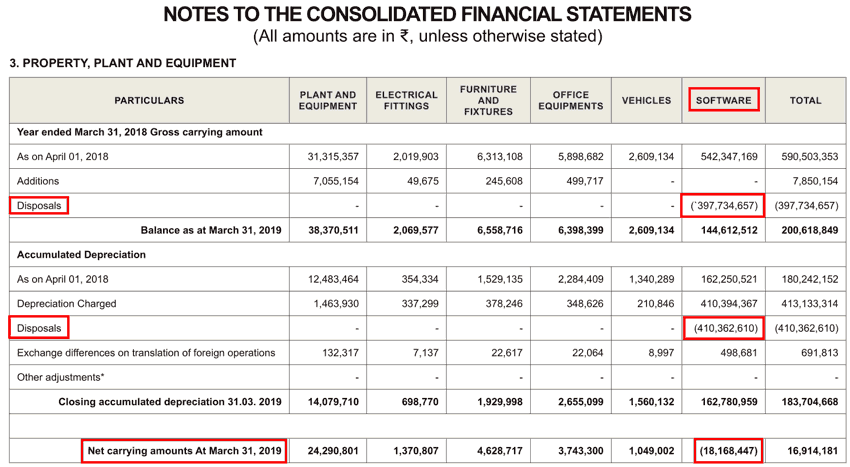Select the ELECTRICAL FITTINGS column header
Viewport: 850px width, 467px height.
coord(406,100)
